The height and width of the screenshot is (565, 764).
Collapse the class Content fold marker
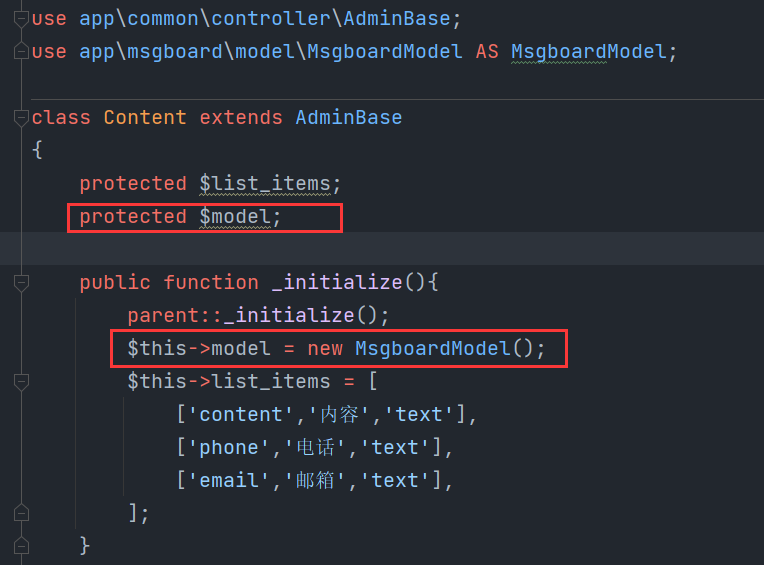pos(21,118)
